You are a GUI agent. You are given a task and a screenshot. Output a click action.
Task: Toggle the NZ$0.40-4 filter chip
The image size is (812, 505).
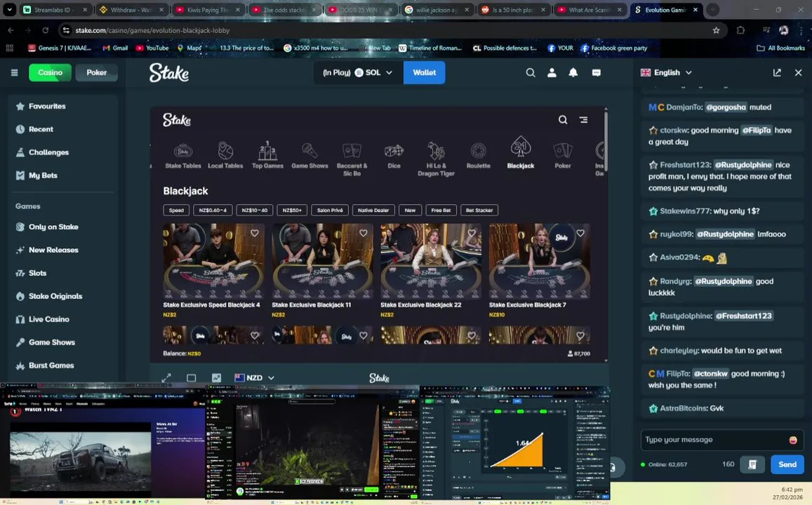(x=213, y=210)
